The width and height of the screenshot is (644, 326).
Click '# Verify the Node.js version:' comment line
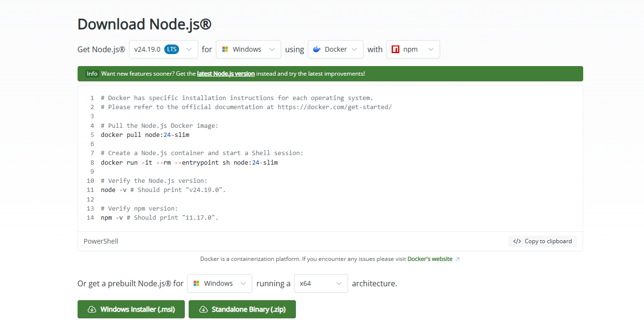coord(154,180)
